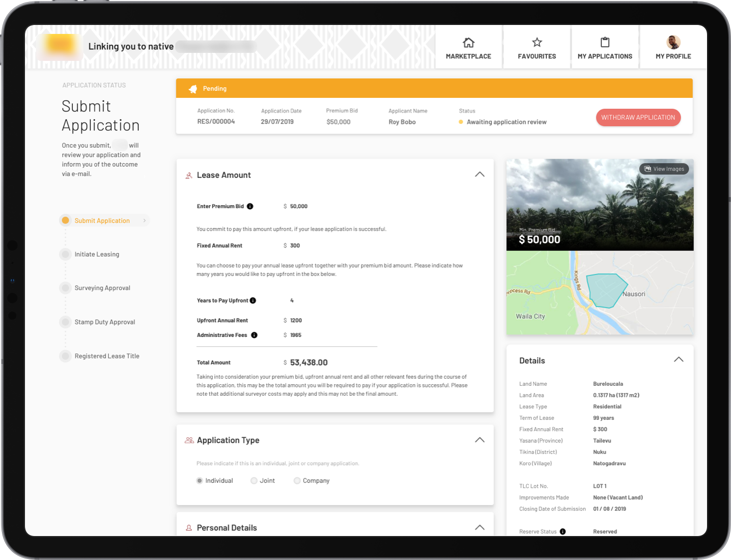Image resolution: width=731 pixels, height=560 pixels.
Task: Click the blurred logo in header
Action: [x=59, y=45]
